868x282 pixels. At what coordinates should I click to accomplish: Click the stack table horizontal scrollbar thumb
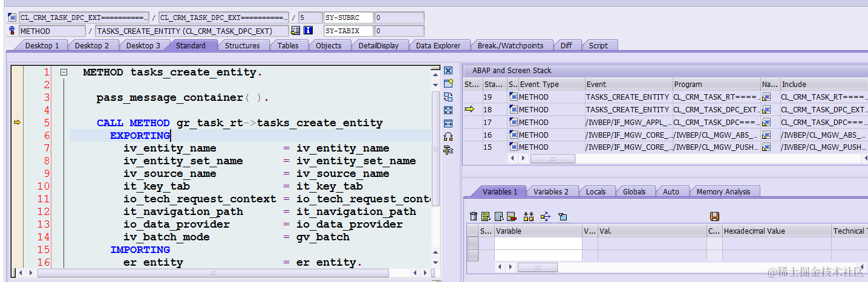(x=552, y=159)
